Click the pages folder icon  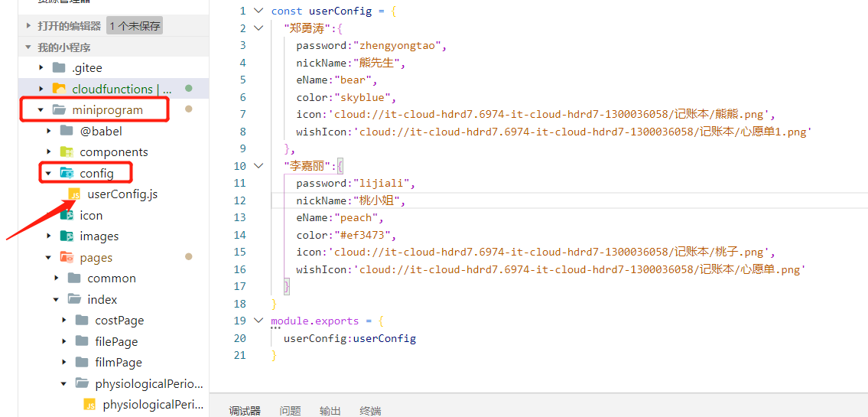tap(67, 258)
